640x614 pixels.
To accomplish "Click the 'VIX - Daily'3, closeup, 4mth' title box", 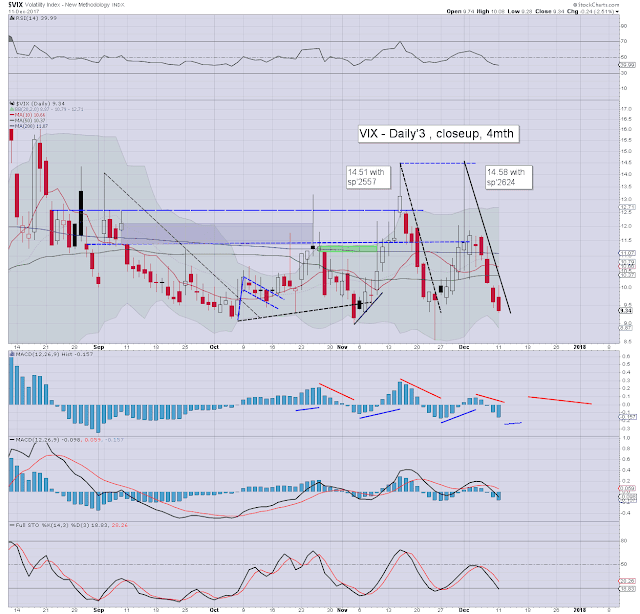I will (438, 133).
